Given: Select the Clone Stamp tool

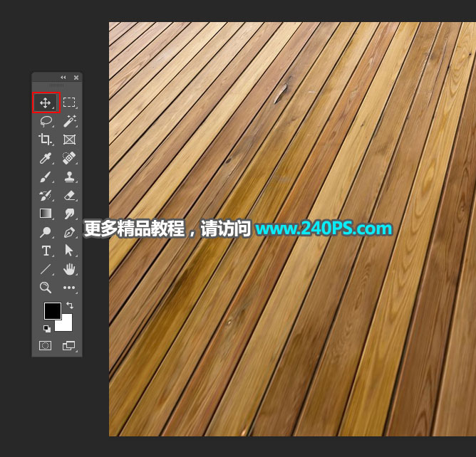Looking at the screenshot, I should pyautogui.click(x=69, y=177).
